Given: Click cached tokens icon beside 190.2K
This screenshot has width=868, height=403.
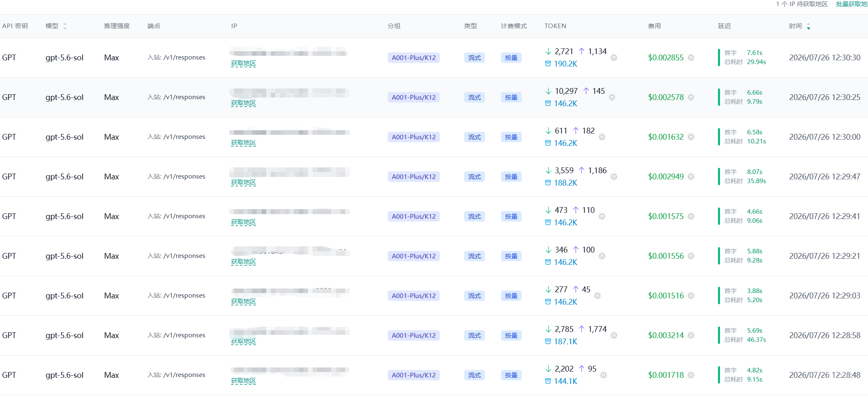Looking at the screenshot, I should coord(548,64).
